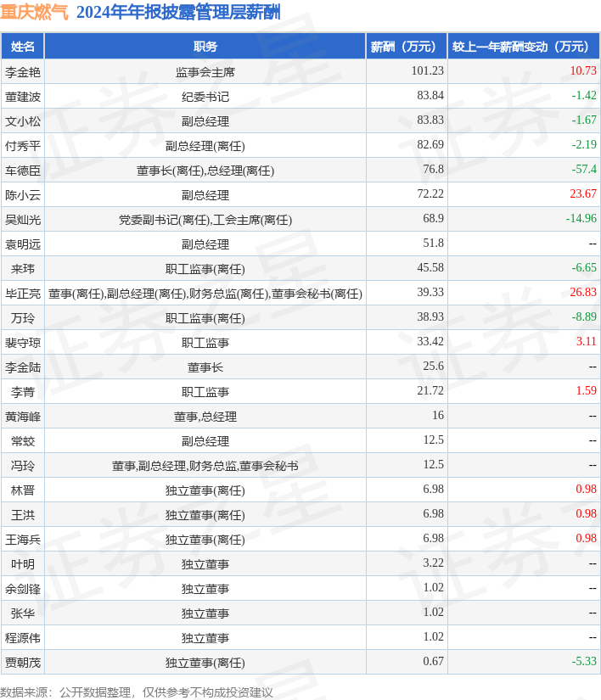Select the title text 重庆燃气
Viewport: 601px width, 700px height.
point(34,12)
